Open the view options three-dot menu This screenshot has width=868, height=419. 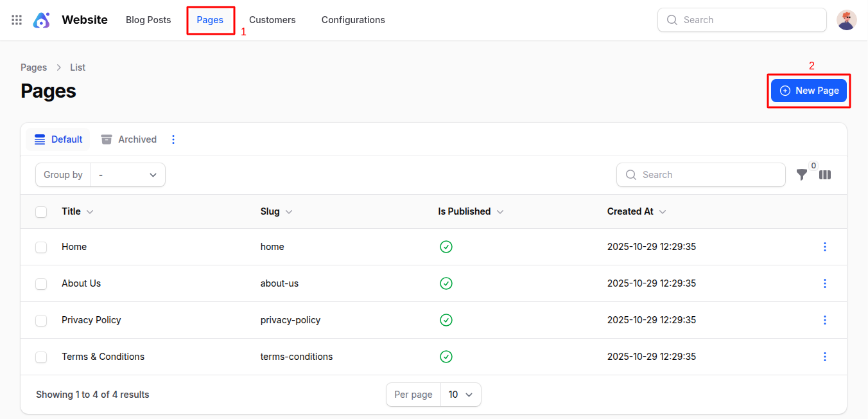(173, 139)
